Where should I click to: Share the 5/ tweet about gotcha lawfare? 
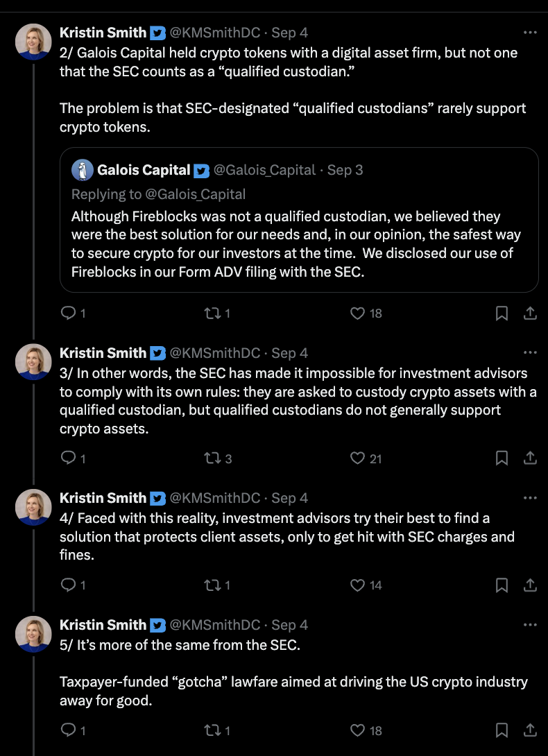pyautogui.click(x=529, y=730)
